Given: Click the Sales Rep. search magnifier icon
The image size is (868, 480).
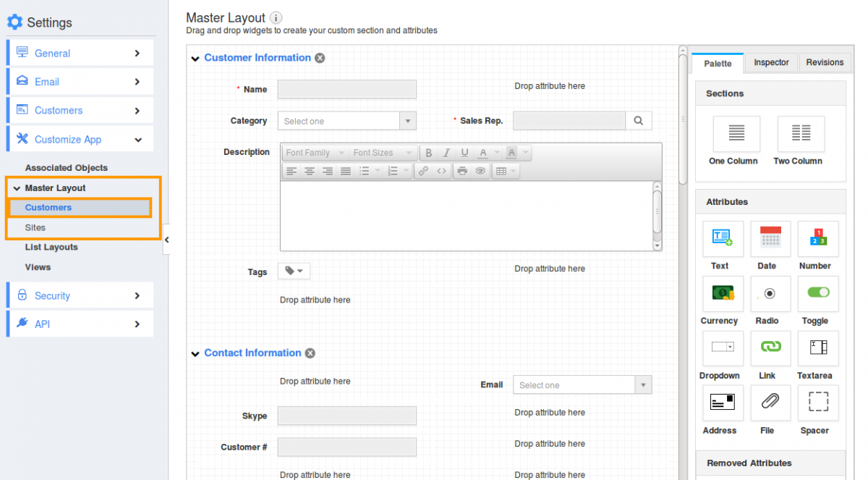Looking at the screenshot, I should pyautogui.click(x=638, y=121).
